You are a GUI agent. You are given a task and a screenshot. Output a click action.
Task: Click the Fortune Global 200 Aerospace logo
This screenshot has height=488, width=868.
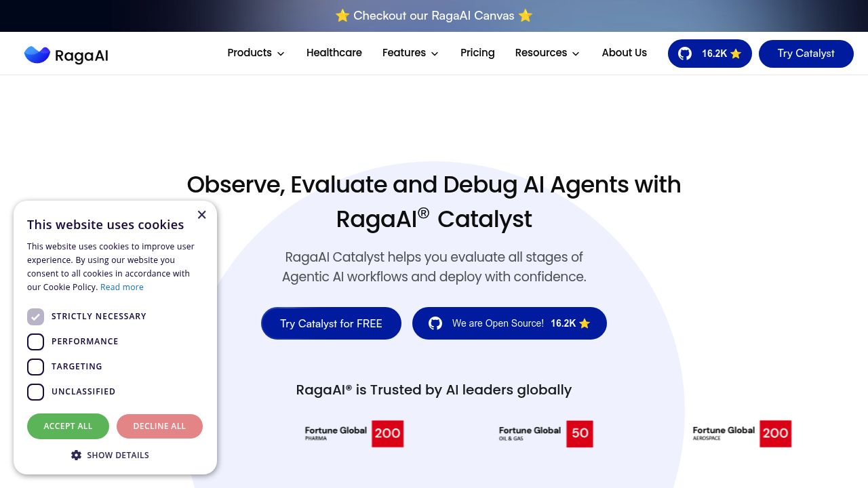[x=742, y=434]
